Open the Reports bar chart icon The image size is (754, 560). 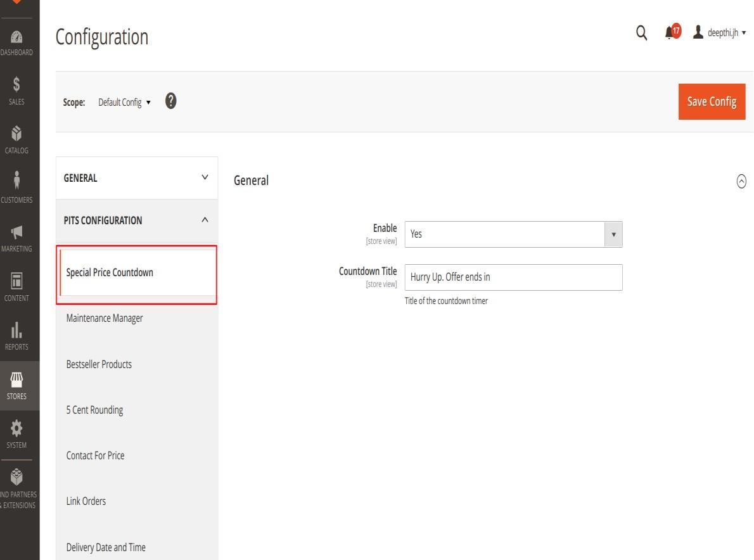[x=19, y=335]
